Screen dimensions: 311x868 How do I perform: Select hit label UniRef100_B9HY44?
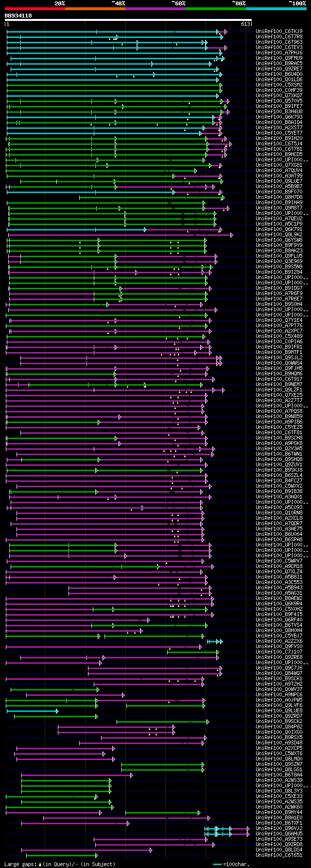click(279, 812)
